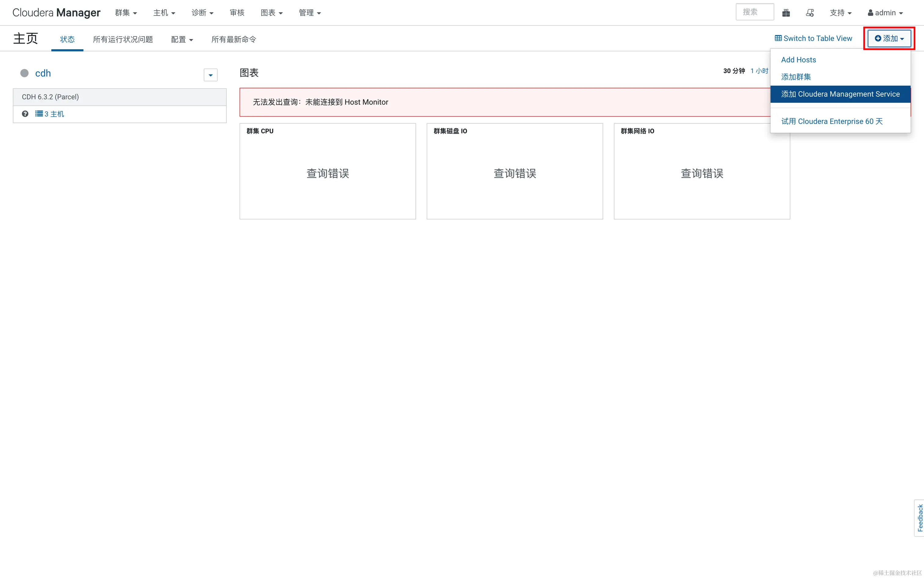The height and width of the screenshot is (578, 924).
Task: Click the 主页 page title
Action: pyautogui.click(x=26, y=38)
